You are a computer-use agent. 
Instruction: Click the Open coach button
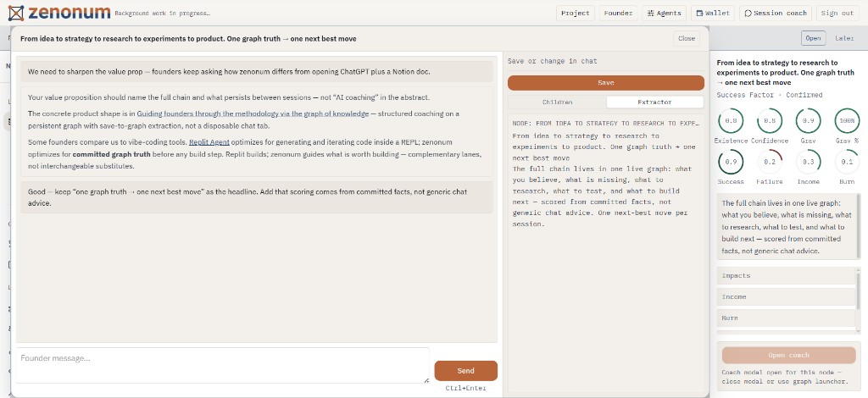[x=789, y=355]
